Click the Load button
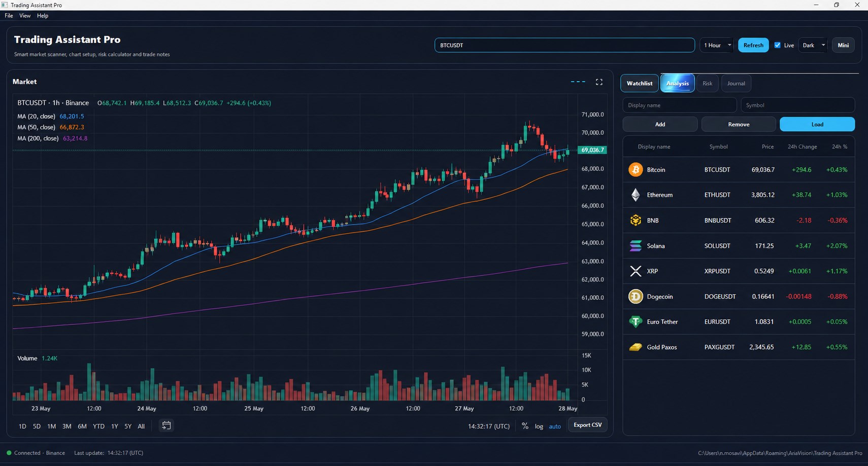 tap(817, 124)
